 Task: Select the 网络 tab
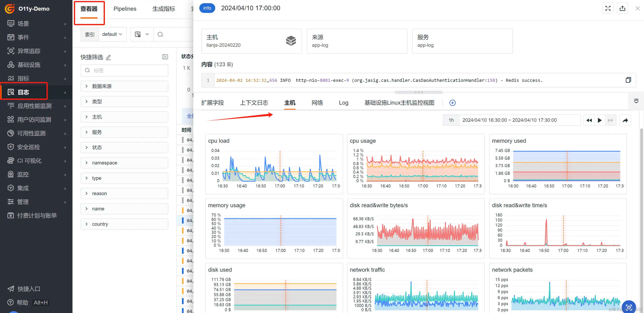[317, 103]
